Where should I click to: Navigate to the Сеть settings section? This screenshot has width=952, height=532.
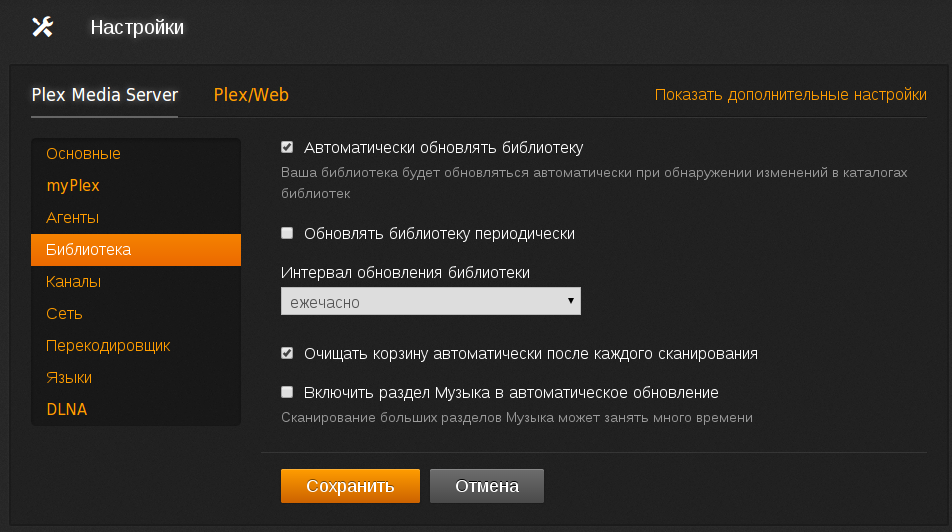click(64, 314)
